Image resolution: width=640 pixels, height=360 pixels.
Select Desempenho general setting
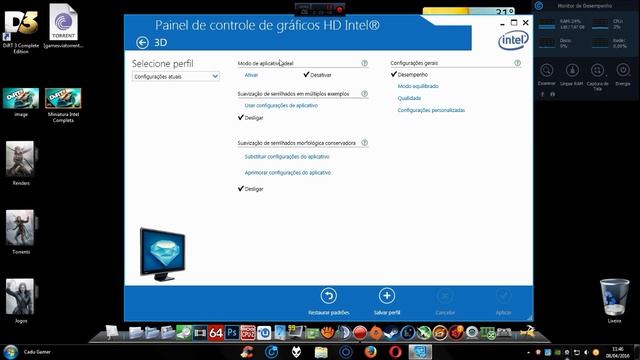(409, 75)
